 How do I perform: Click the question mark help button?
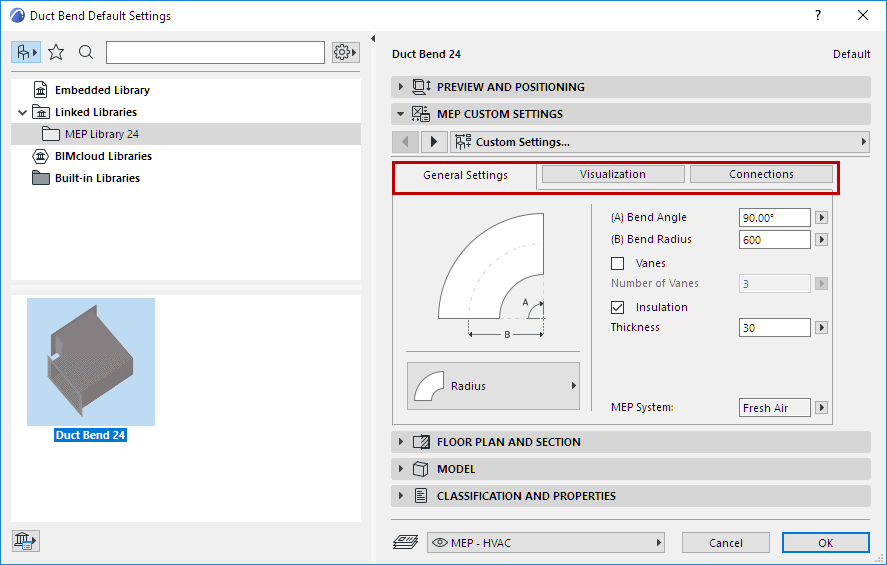(818, 15)
